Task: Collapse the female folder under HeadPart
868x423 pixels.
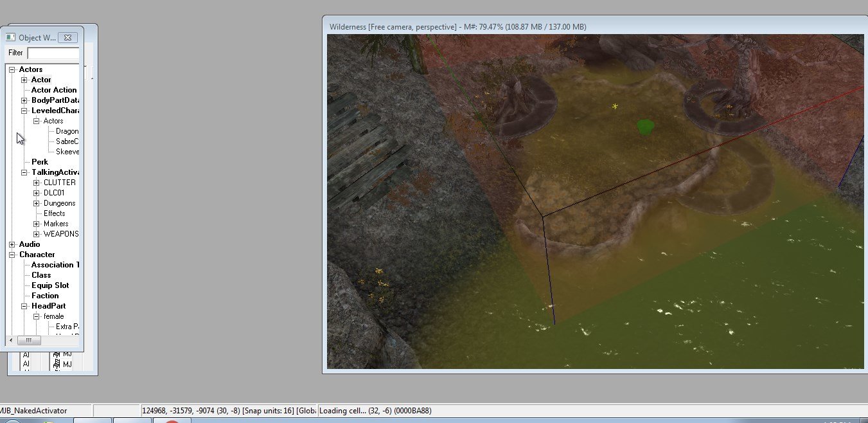Action: (x=37, y=316)
